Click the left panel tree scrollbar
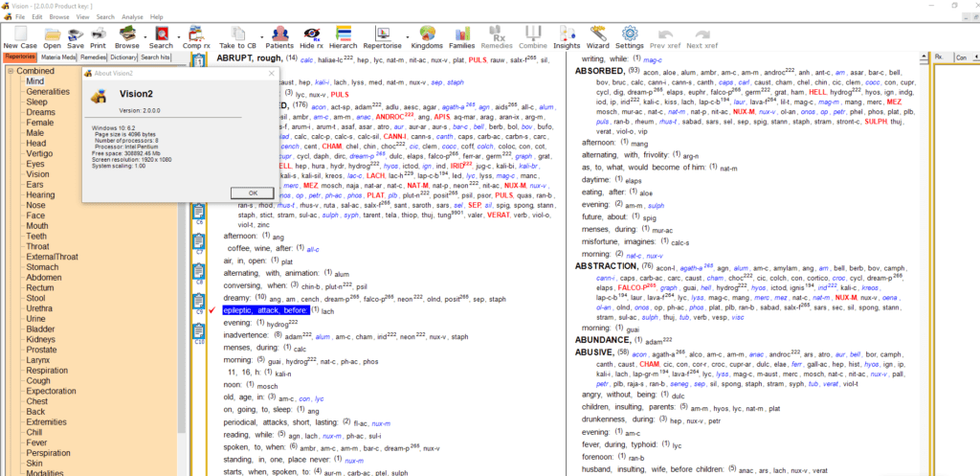Viewport: 980px width, 476px height. click(182, 250)
